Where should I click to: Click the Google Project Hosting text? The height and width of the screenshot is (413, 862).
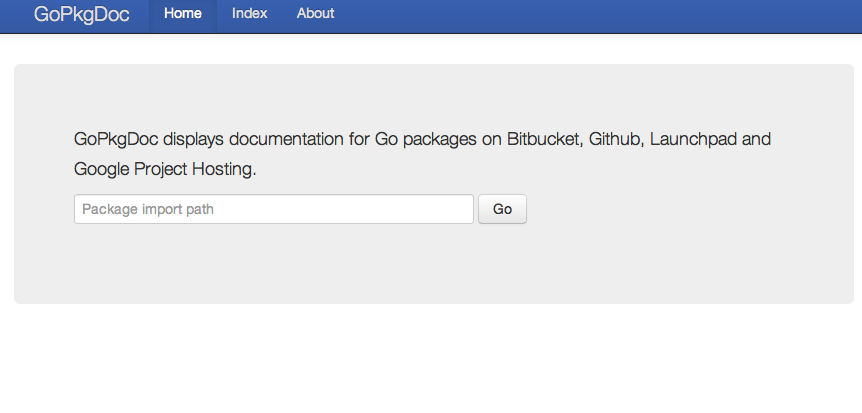click(165, 169)
